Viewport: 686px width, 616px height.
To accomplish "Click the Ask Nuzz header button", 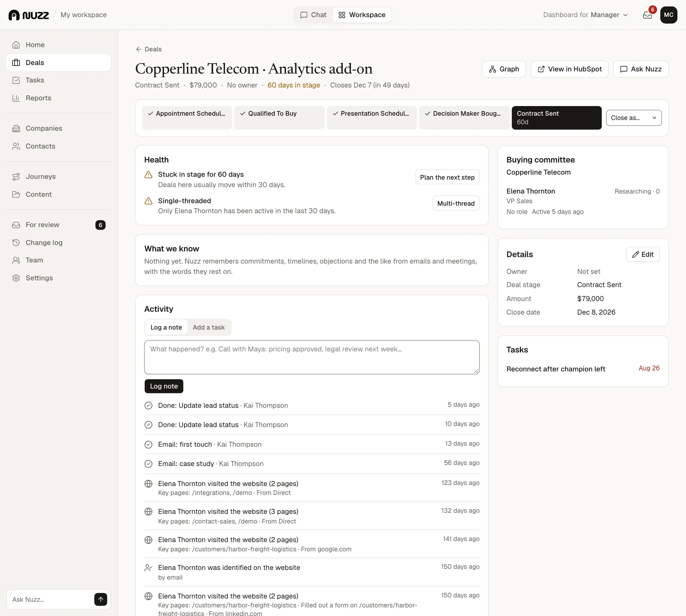I will tap(641, 69).
